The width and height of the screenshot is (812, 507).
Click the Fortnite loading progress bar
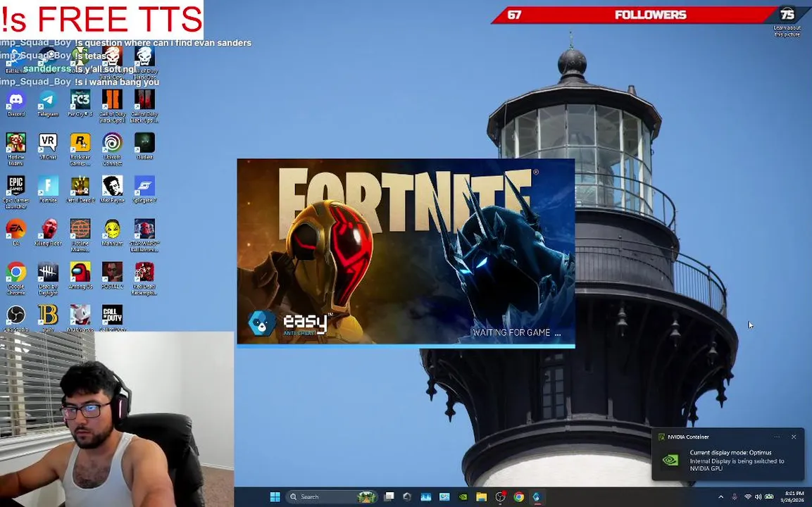406,346
